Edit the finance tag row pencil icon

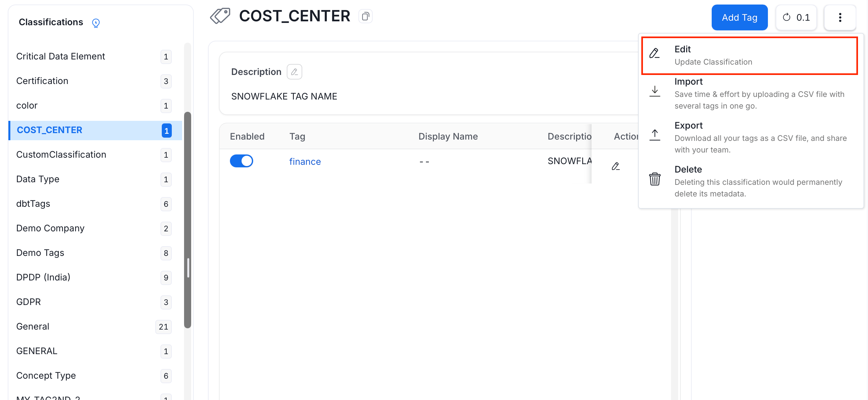coord(615,166)
